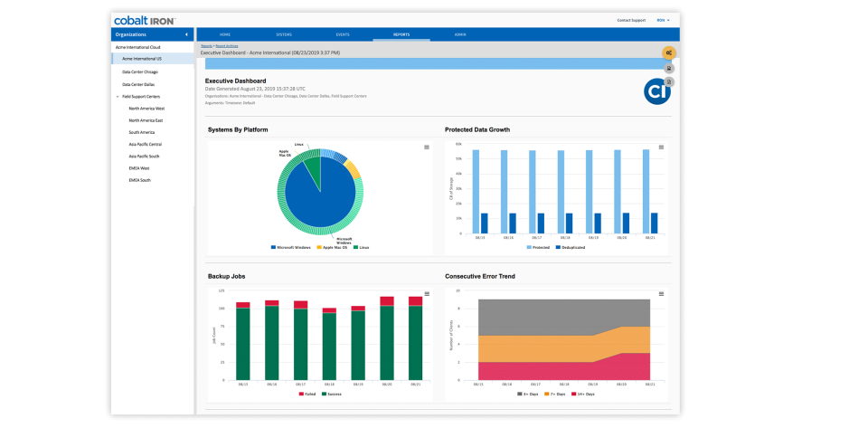Select the Reports tab
The height and width of the screenshot is (428, 868).
(401, 34)
